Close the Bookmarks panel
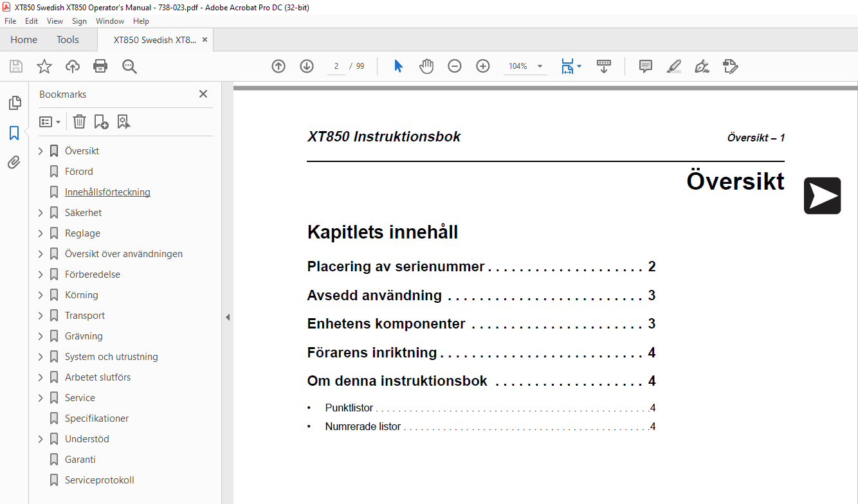858x504 pixels. click(203, 94)
